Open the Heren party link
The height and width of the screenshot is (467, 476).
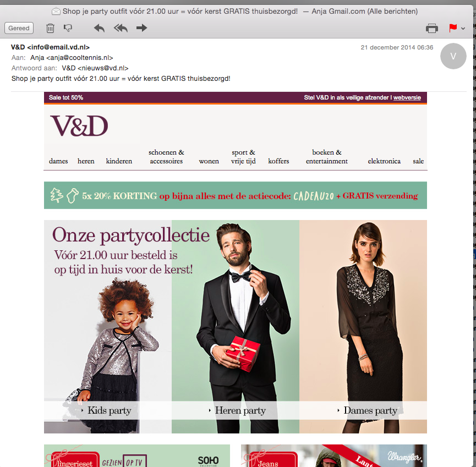coord(240,410)
